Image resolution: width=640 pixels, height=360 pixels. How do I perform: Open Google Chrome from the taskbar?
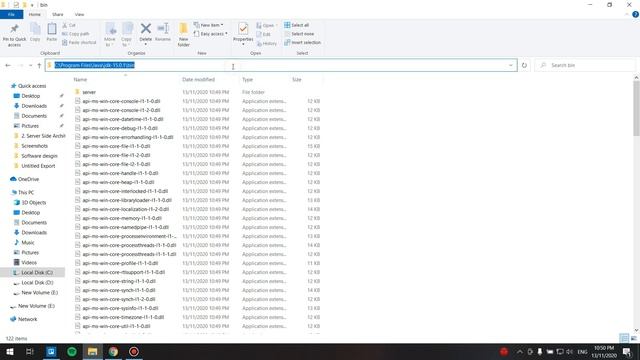tap(113, 351)
